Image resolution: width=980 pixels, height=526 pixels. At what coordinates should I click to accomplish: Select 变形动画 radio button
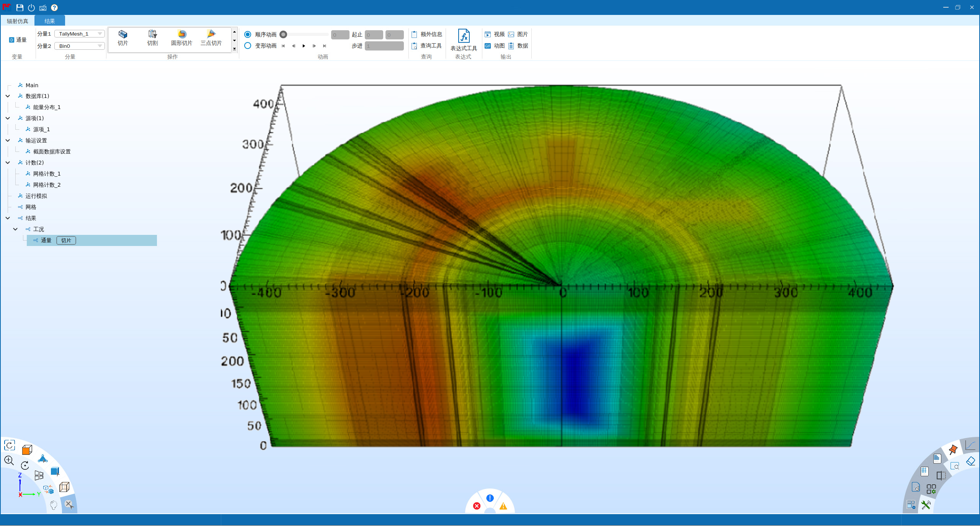point(248,46)
